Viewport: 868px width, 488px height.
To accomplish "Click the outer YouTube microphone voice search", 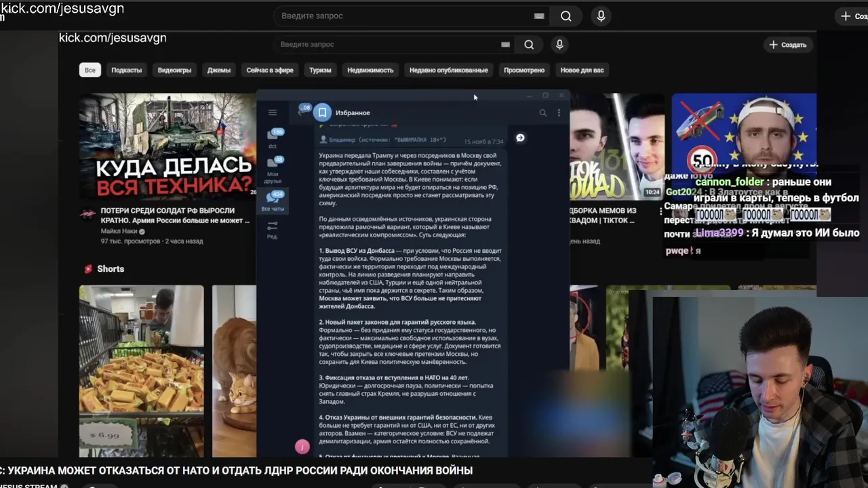I will [x=601, y=16].
